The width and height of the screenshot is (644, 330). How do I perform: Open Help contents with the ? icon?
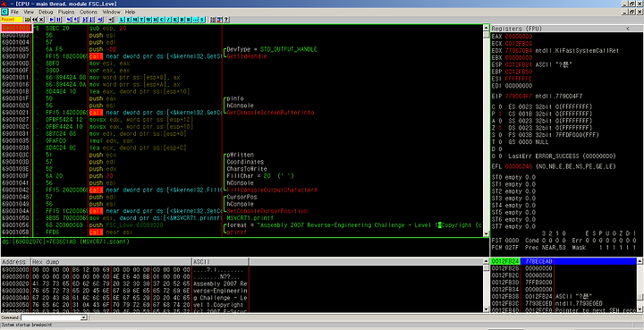point(226,20)
